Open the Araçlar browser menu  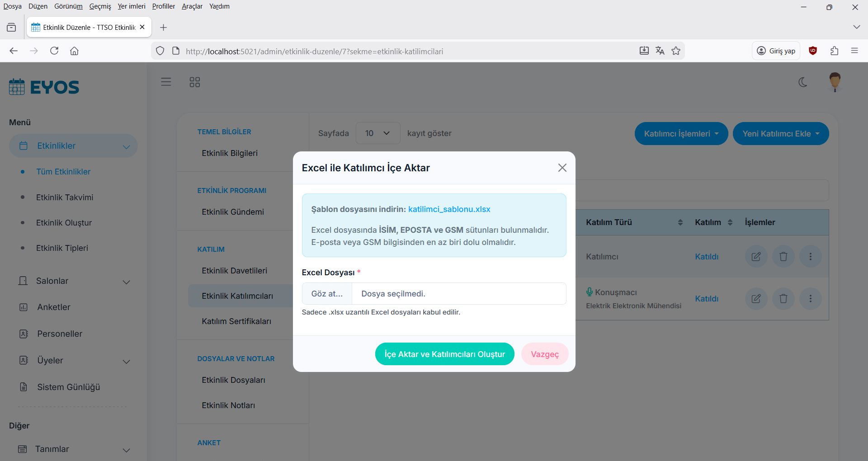(192, 6)
